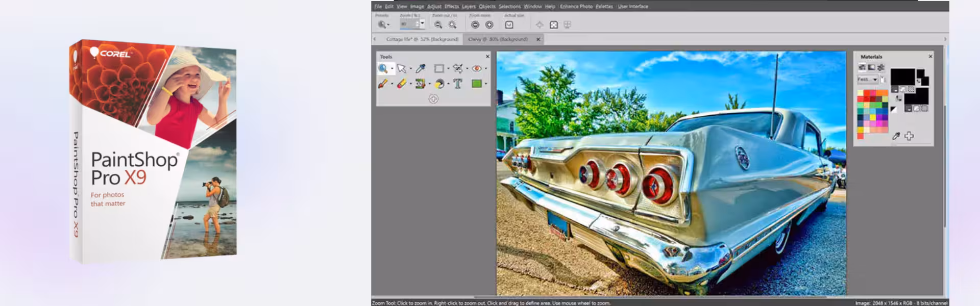Open the Layers menu
Viewport: 980px width, 306px height.
coord(469,7)
